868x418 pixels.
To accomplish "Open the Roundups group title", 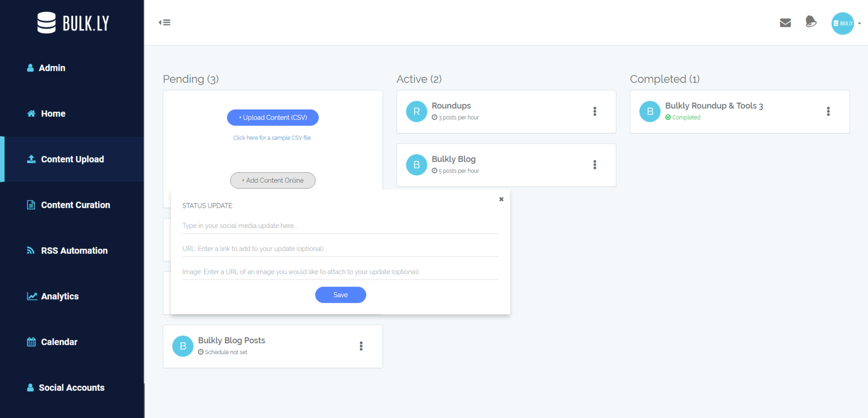I will click(451, 105).
